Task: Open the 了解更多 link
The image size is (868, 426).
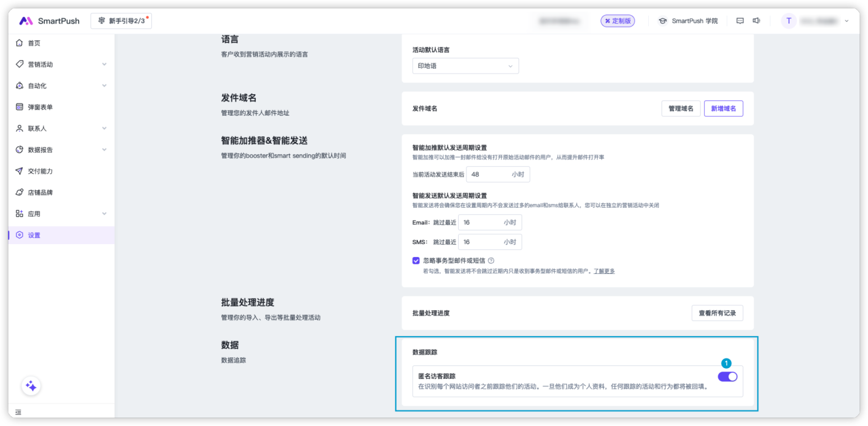Action: point(604,271)
